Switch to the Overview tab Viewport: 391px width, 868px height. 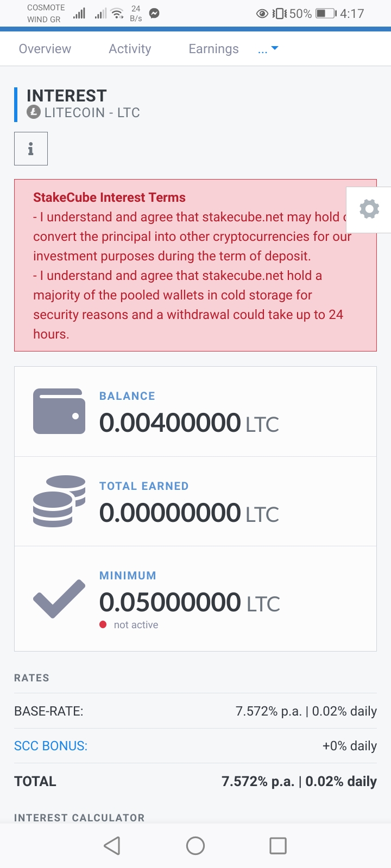(45, 49)
